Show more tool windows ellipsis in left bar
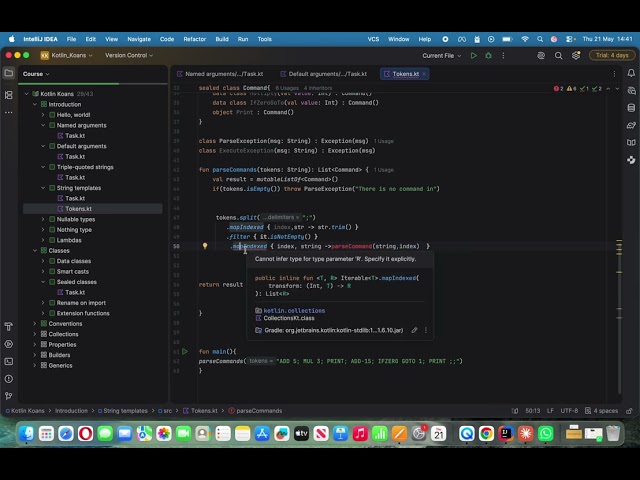640x480 pixels. click(x=9, y=112)
